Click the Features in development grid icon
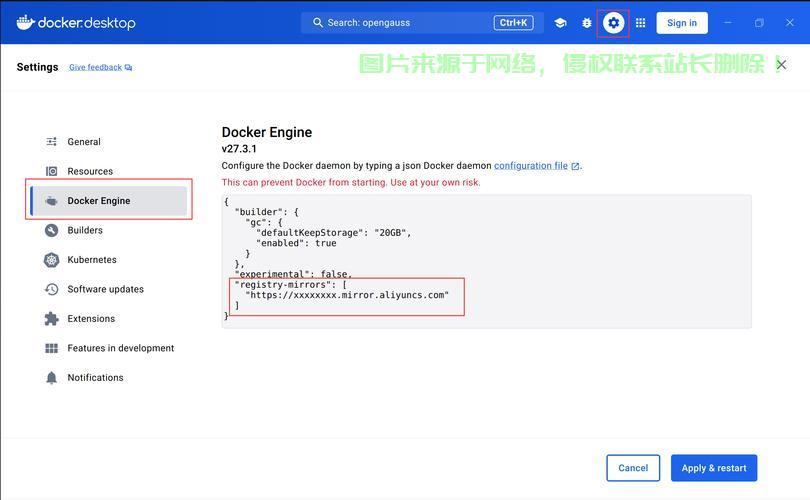Viewport: 810px width, 500px height. click(52, 348)
